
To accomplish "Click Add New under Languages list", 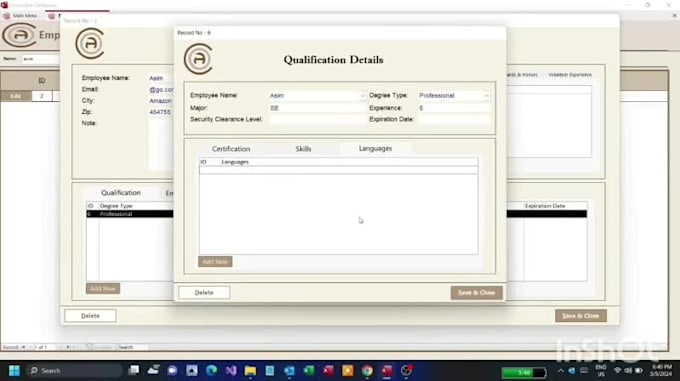I will coord(215,261).
